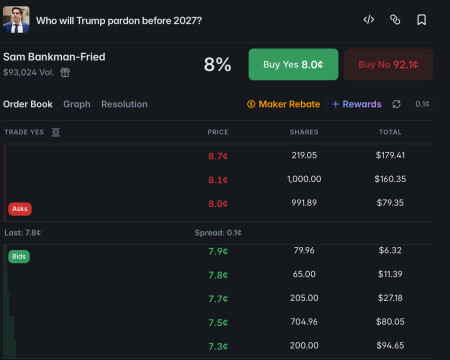Open the Order Book tab
Screen dimensions: 450x360
(x=28, y=104)
